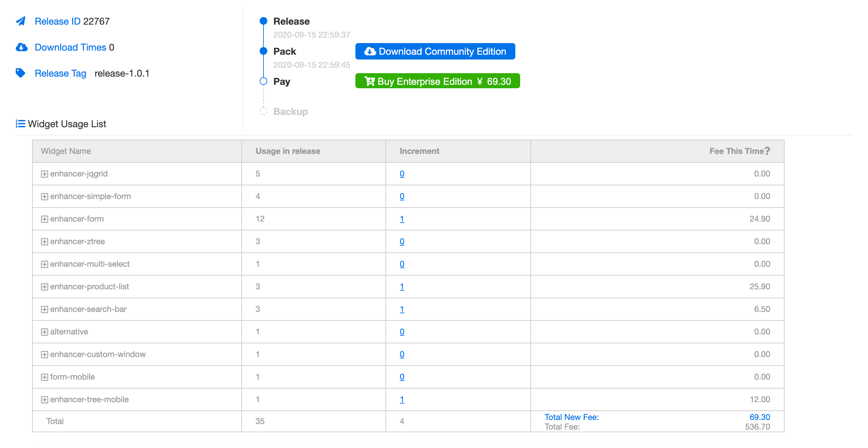Click the Release step filled dot

tap(263, 21)
